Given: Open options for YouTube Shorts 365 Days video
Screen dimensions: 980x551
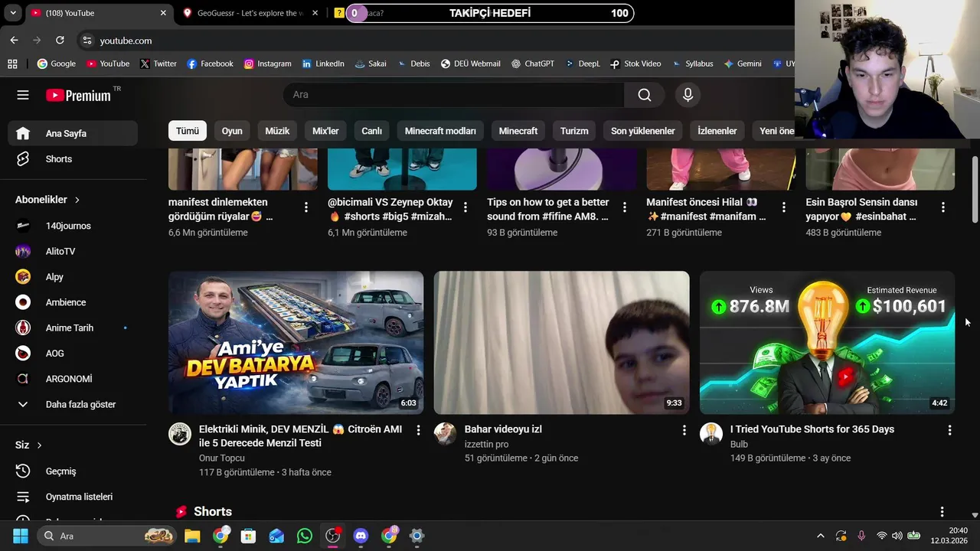Looking at the screenshot, I should (x=950, y=430).
